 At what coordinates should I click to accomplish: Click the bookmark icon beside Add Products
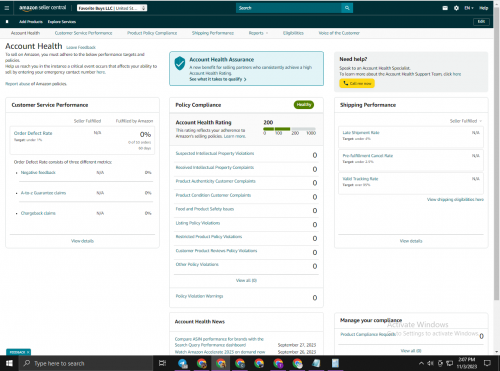[x=7, y=22]
